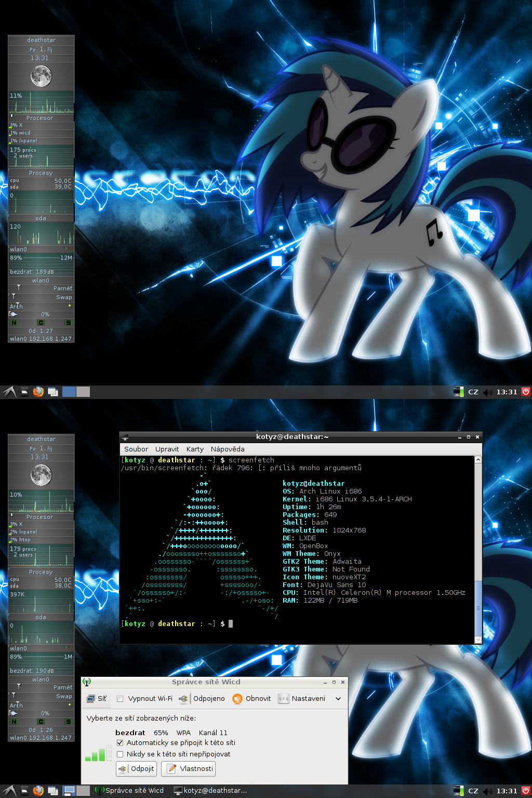Click the red logout icon in upper panel
The height and width of the screenshot is (798, 532).
526,392
